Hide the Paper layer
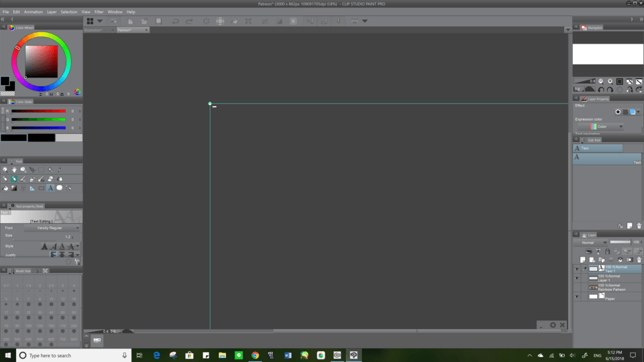The height and width of the screenshot is (362, 644). (x=577, y=297)
